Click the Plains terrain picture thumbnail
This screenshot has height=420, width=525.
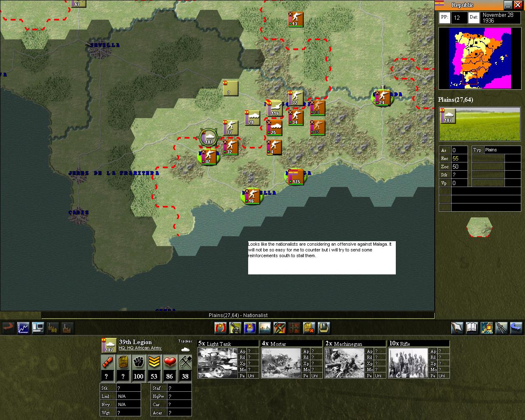click(480, 124)
